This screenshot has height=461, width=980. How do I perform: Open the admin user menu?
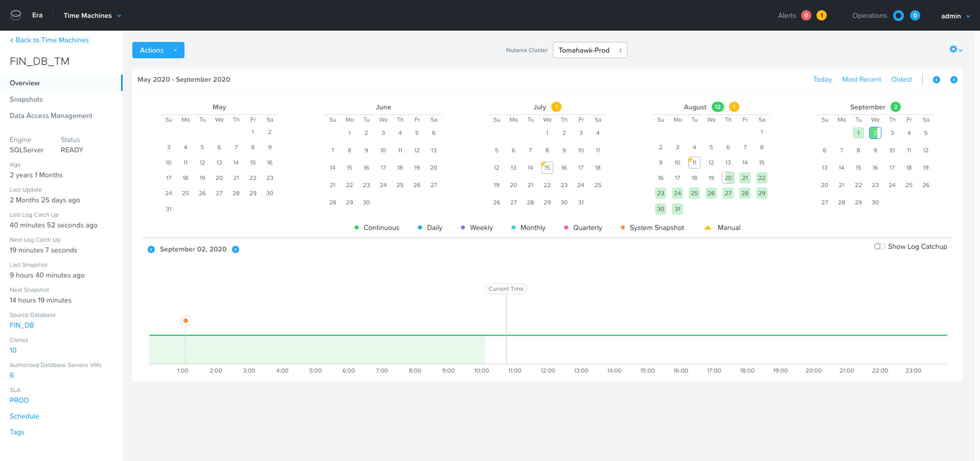pyautogui.click(x=955, y=16)
